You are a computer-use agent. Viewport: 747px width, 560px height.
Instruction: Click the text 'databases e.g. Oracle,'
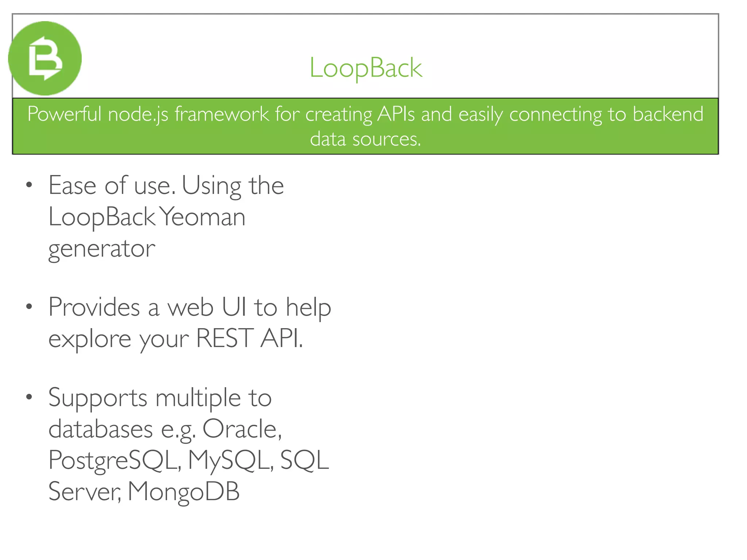point(165,429)
